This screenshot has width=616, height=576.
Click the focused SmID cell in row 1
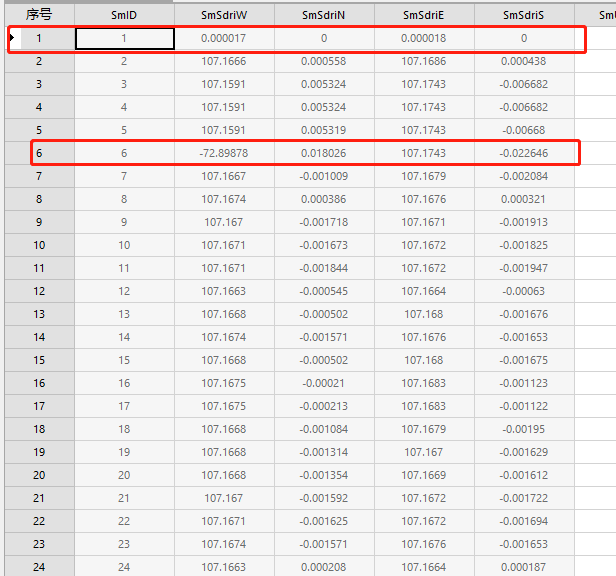(124, 38)
